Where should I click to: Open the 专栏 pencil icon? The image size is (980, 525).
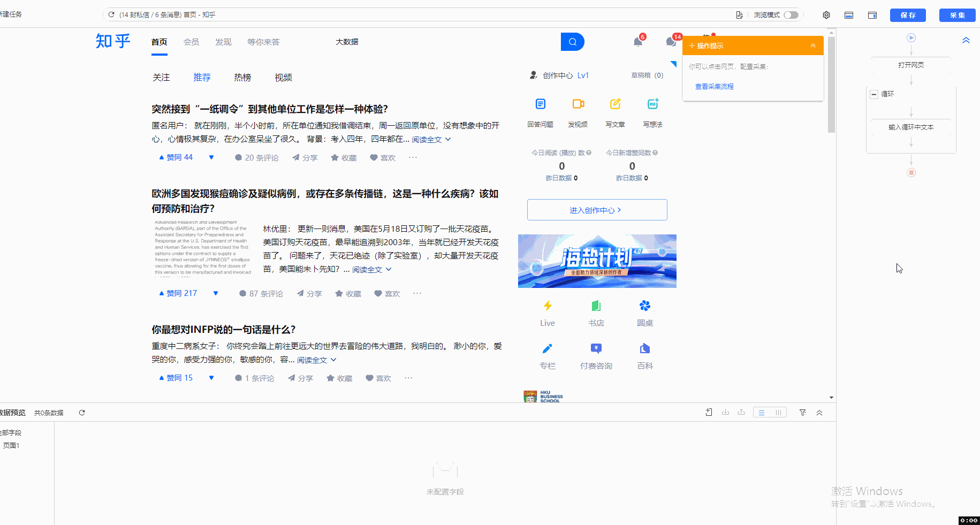point(548,349)
